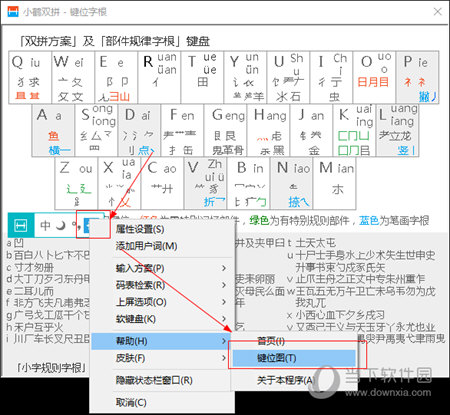Image resolution: width=450 pixels, height=415 pixels.
Task: Click the P ie key with 撇
Action: click(x=417, y=77)
